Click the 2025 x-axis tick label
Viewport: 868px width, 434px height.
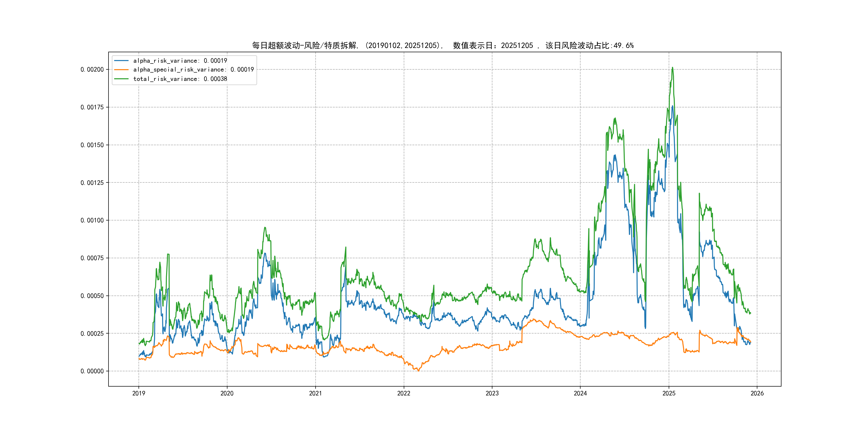(669, 393)
